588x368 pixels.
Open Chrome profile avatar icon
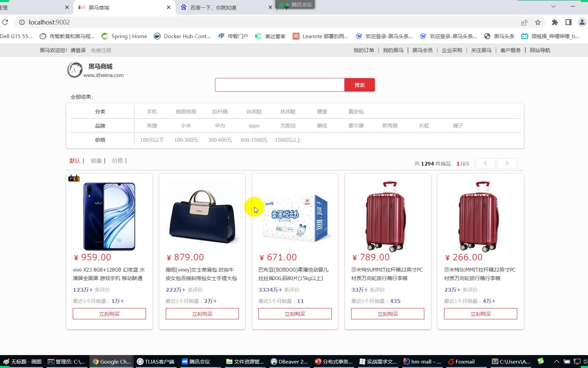coord(582,22)
